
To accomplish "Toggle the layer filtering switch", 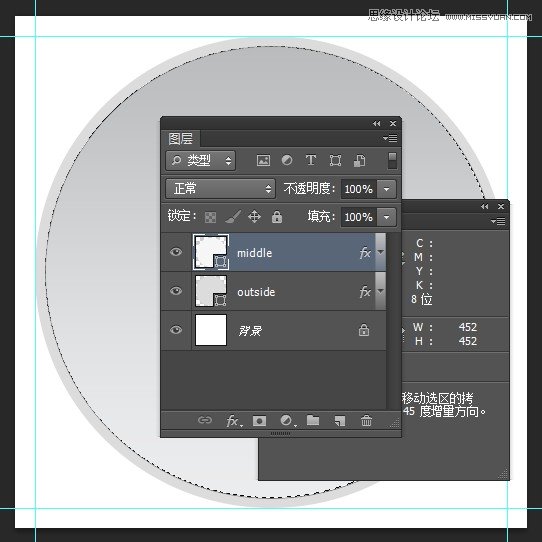I will pyautogui.click(x=392, y=161).
